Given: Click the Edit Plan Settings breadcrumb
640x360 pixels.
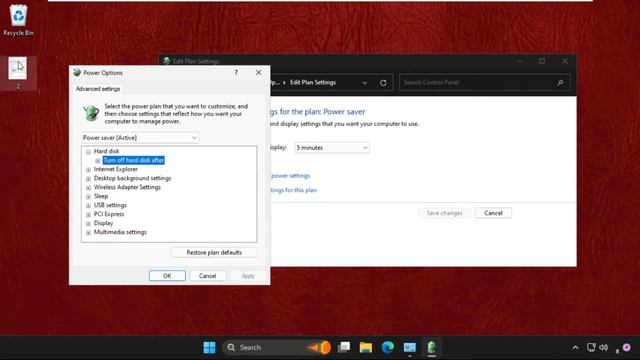Looking at the screenshot, I should pyautogui.click(x=313, y=82).
